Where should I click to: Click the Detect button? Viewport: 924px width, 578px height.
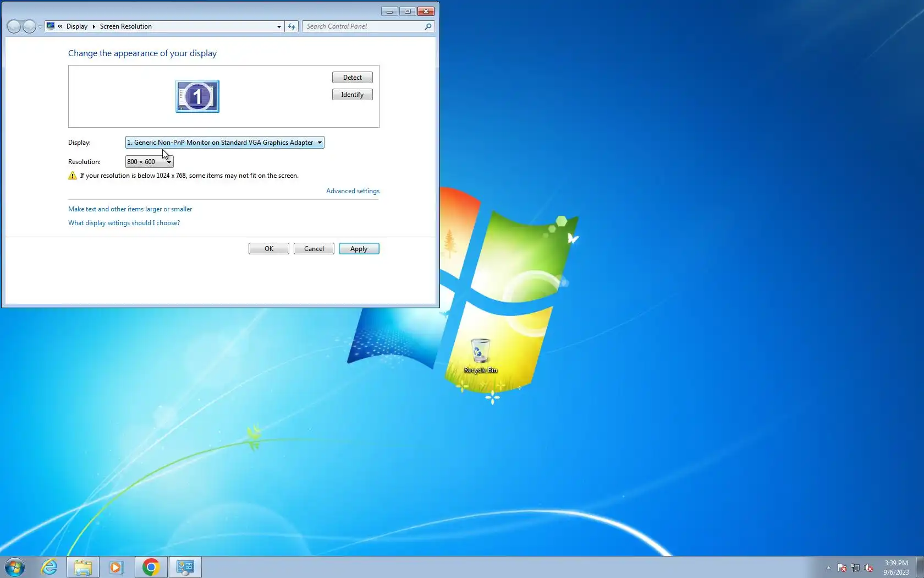(353, 78)
